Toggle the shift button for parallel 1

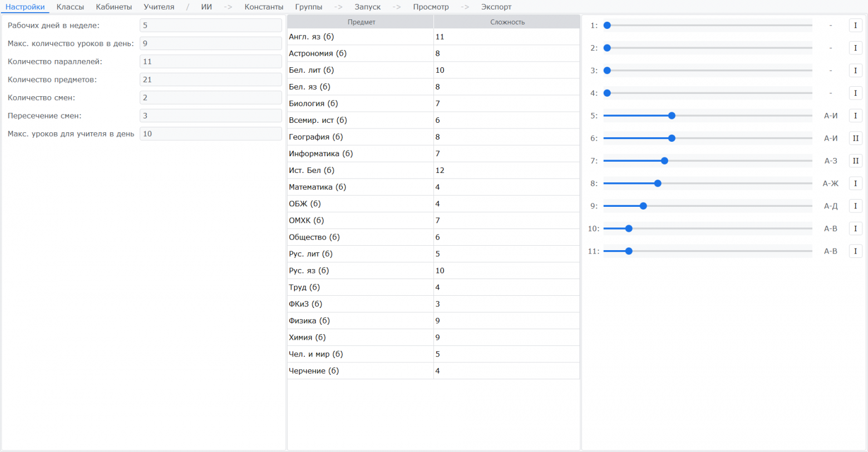point(856,26)
